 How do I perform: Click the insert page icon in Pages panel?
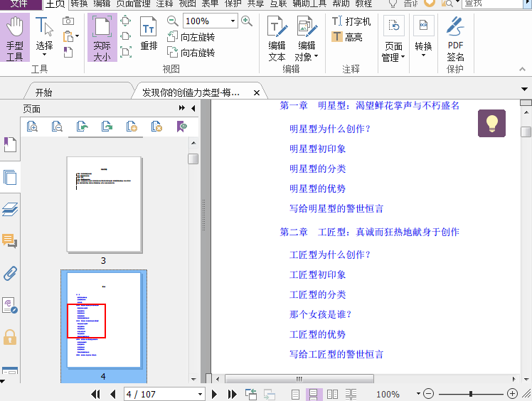click(x=132, y=127)
